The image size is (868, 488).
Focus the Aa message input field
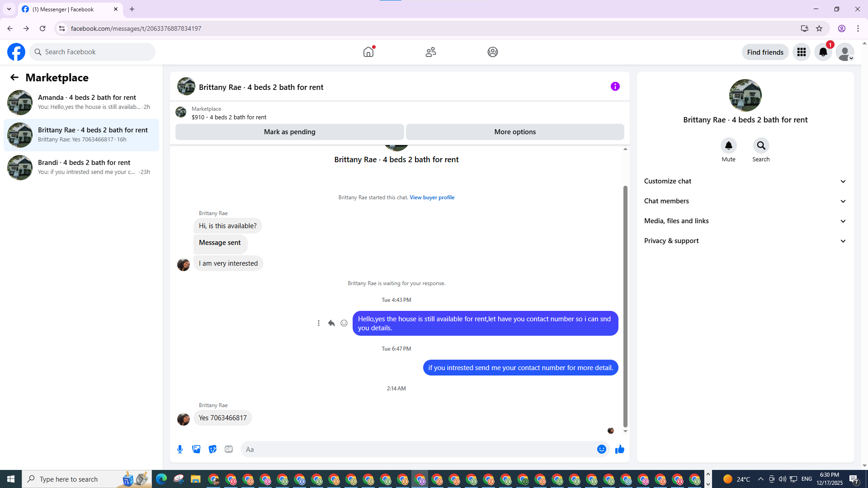(x=416, y=449)
